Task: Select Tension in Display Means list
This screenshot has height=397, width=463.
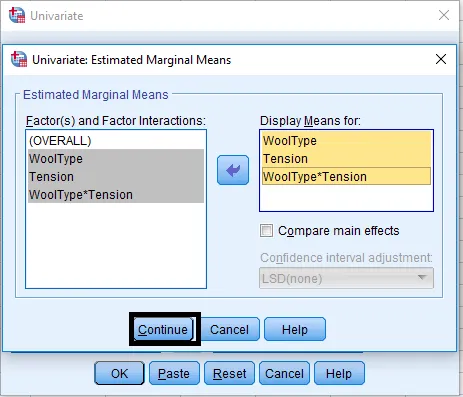Action: coord(346,158)
